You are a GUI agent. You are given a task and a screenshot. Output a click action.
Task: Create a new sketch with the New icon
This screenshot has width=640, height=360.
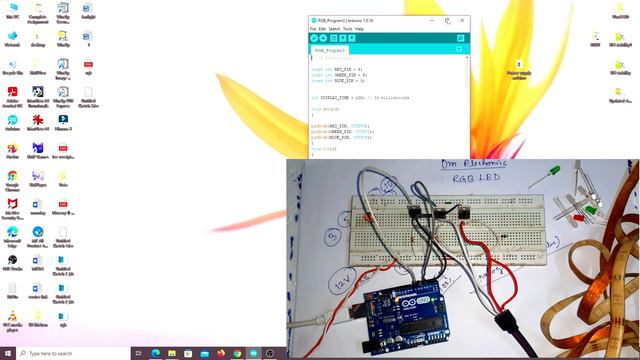pyautogui.click(x=333, y=38)
